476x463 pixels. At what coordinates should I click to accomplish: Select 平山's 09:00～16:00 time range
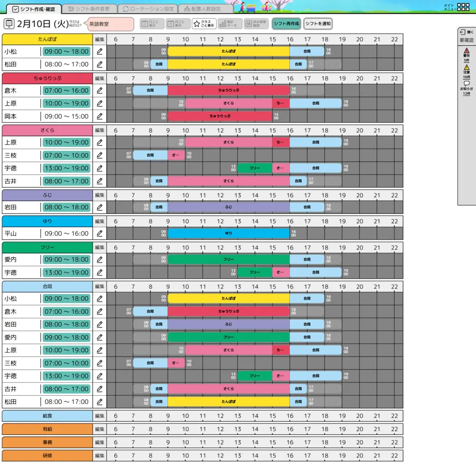pyautogui.click(x=67, y=233)
